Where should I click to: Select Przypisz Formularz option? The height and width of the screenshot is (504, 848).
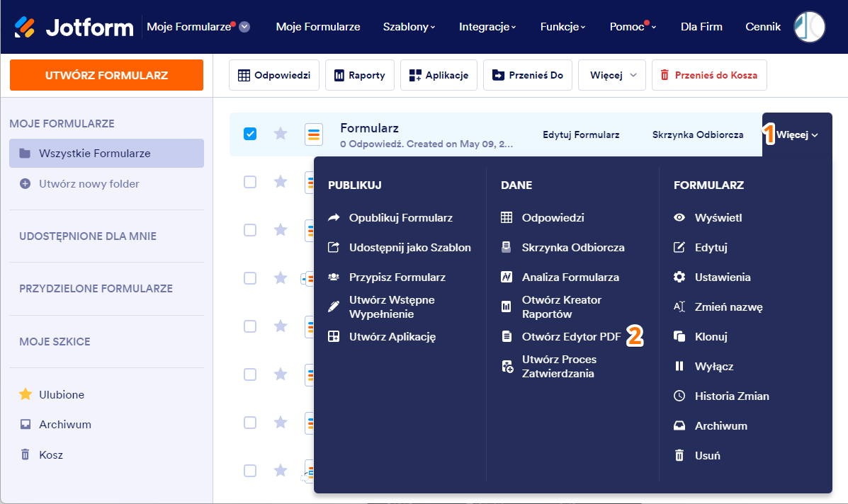point(387,277)
